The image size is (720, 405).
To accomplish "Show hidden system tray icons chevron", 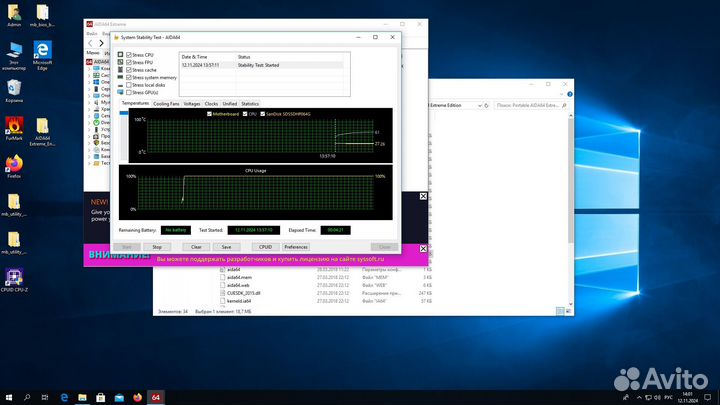I will coord(639,397).
